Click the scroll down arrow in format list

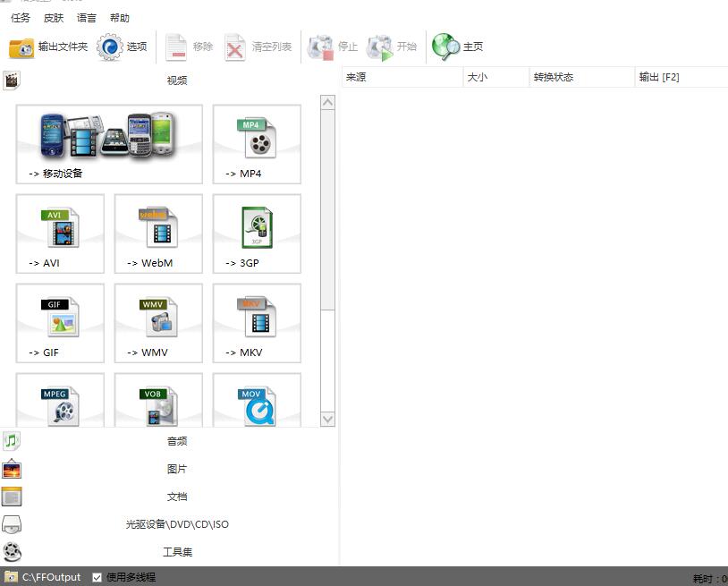tap(327, 419)
